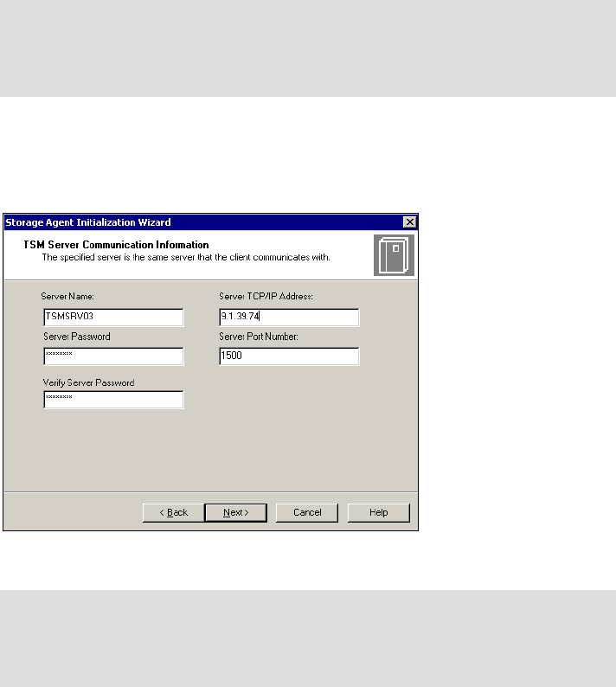Click the Verify Server Password label
The image size is (616, 687).
pyautogui.click(x=88, y=383)
